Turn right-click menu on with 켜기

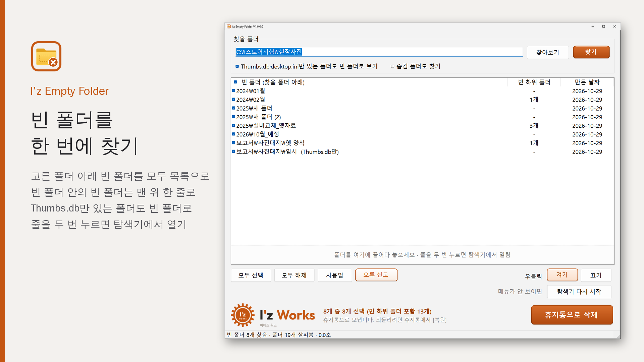point(562,275)
